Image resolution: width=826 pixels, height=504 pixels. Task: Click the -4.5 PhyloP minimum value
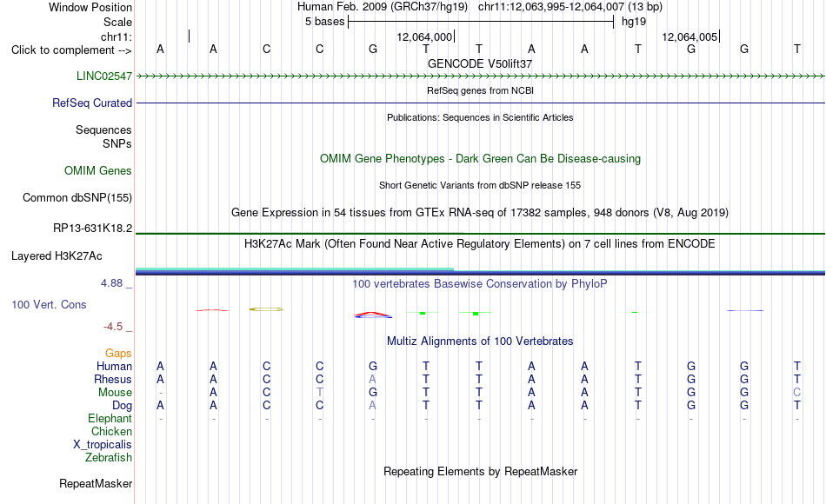pos(113,327)
